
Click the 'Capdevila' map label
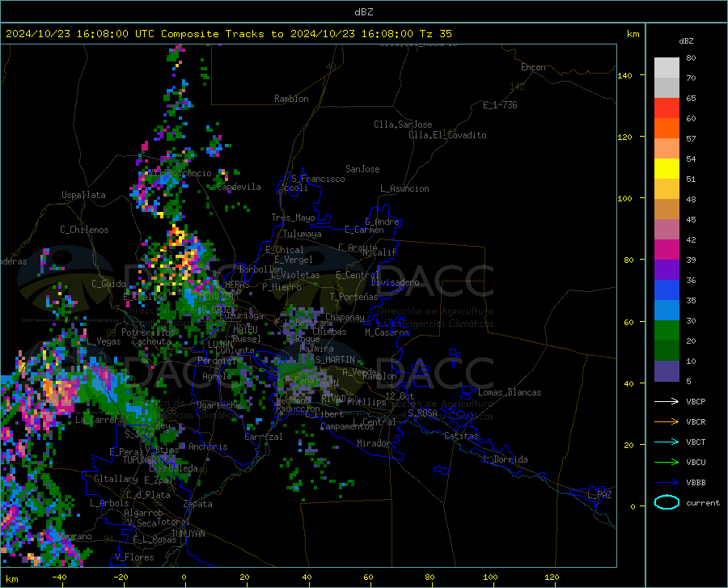click(239, 187)
